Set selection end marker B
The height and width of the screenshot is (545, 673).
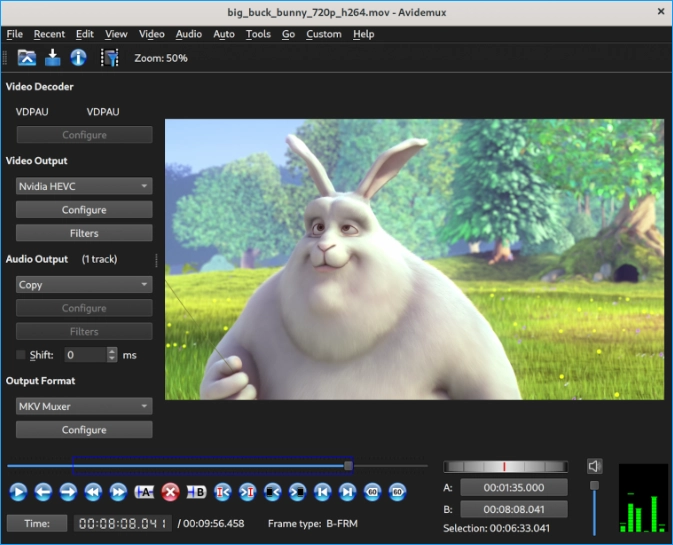(196, 492)
